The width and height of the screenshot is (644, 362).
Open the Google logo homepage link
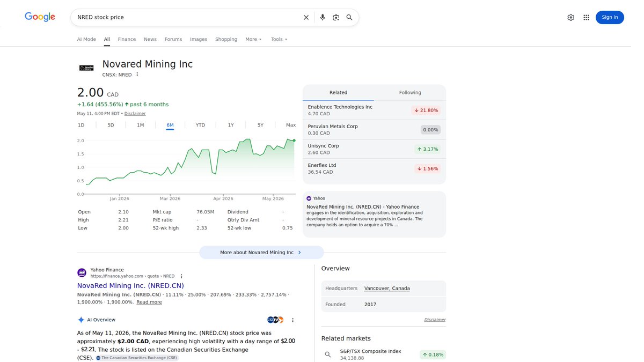[x=40, y=17]
